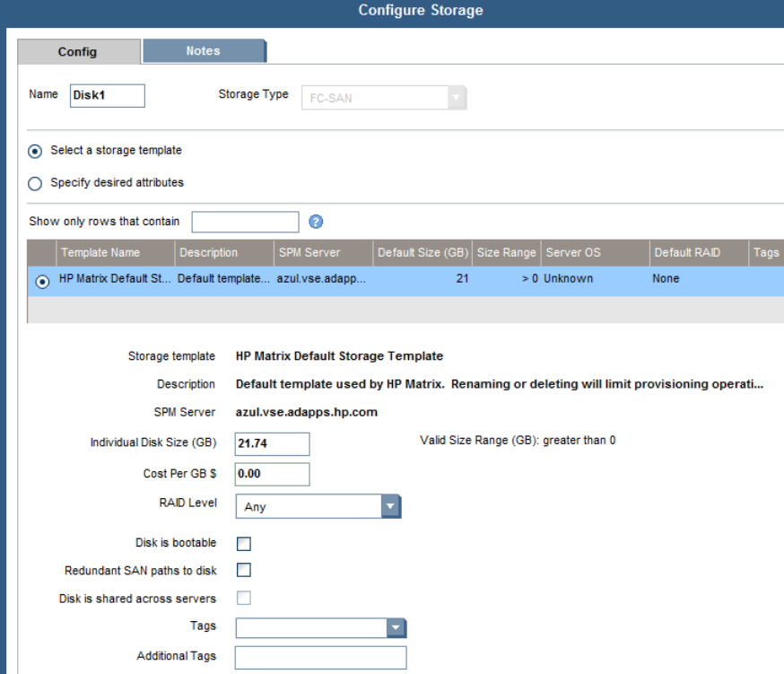Sort by Template Name column header
This screenshot has width=784, height=674.
[x=100, y=253]
